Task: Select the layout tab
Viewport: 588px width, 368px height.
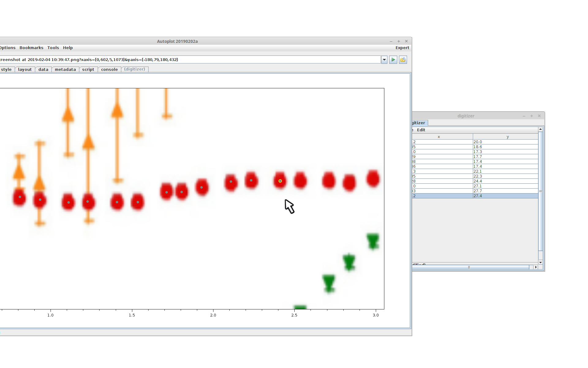Action: coord(25,70)
